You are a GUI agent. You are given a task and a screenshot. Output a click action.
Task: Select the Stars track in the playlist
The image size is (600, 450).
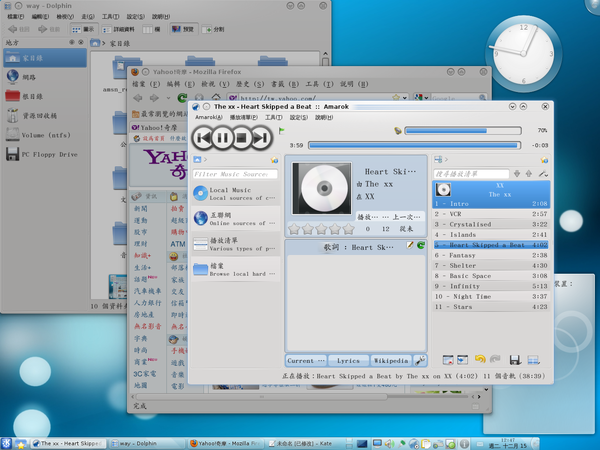coord(491,307)
